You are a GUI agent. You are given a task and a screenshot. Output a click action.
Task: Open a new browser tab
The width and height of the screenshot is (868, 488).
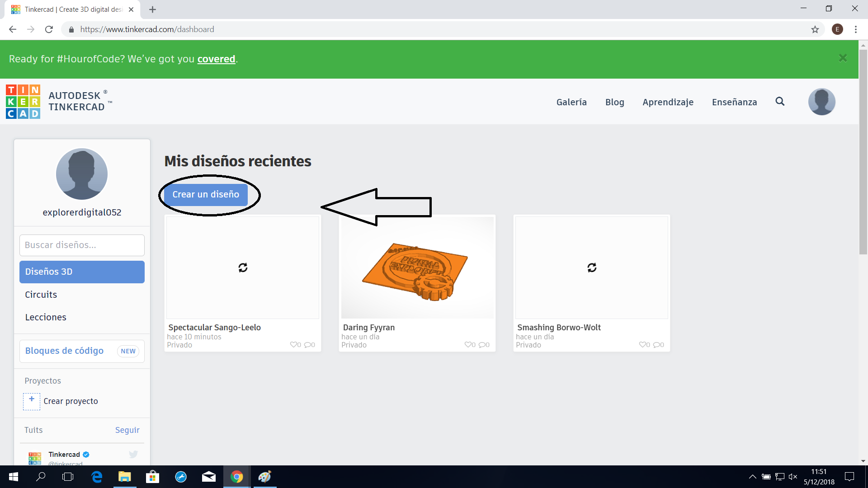pos(152,9)
